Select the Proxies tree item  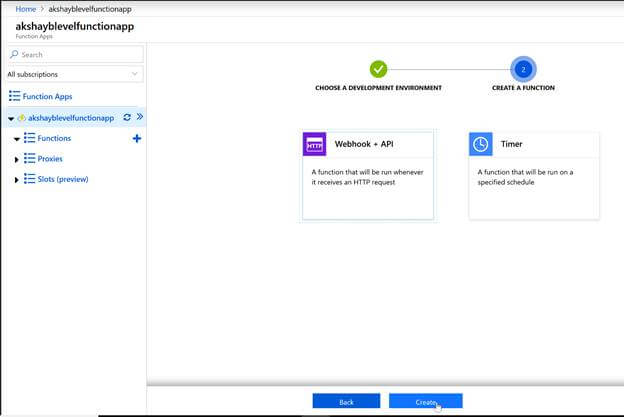[x=50, y=159]
